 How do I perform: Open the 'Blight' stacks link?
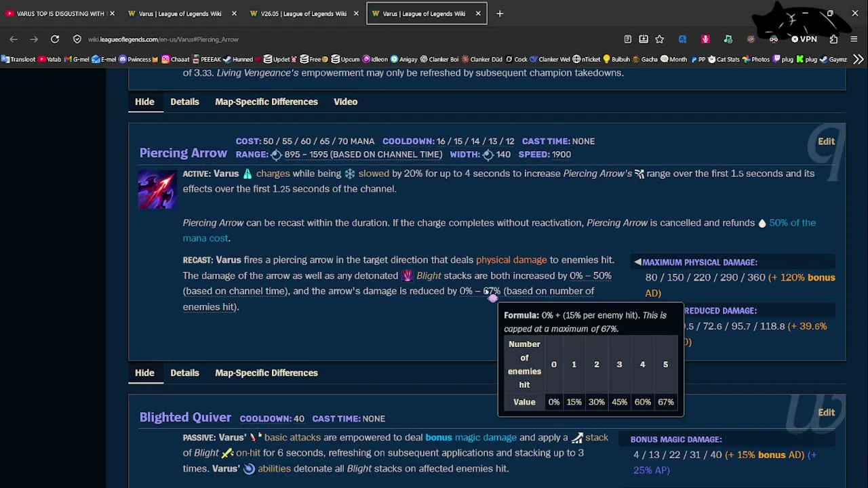429,276
